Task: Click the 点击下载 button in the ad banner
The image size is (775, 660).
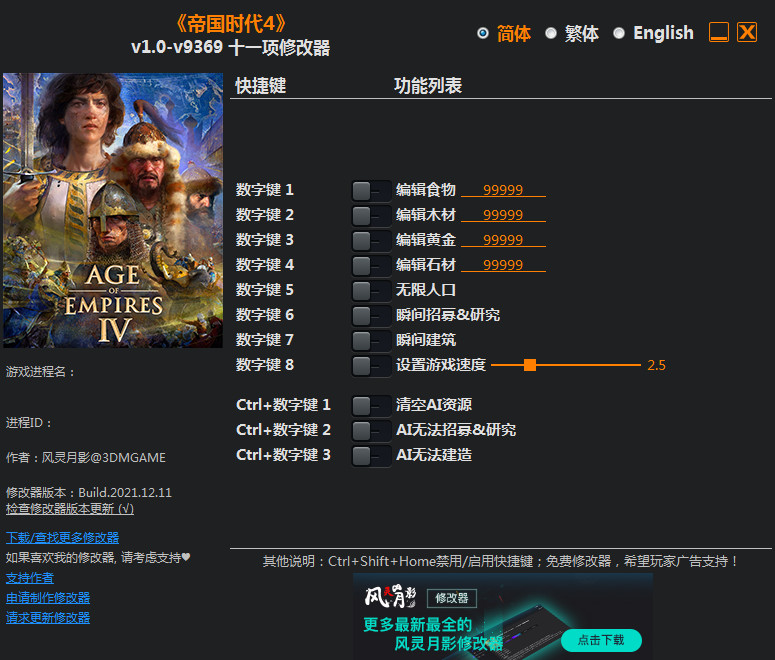Action: click(x=601, y=640)
